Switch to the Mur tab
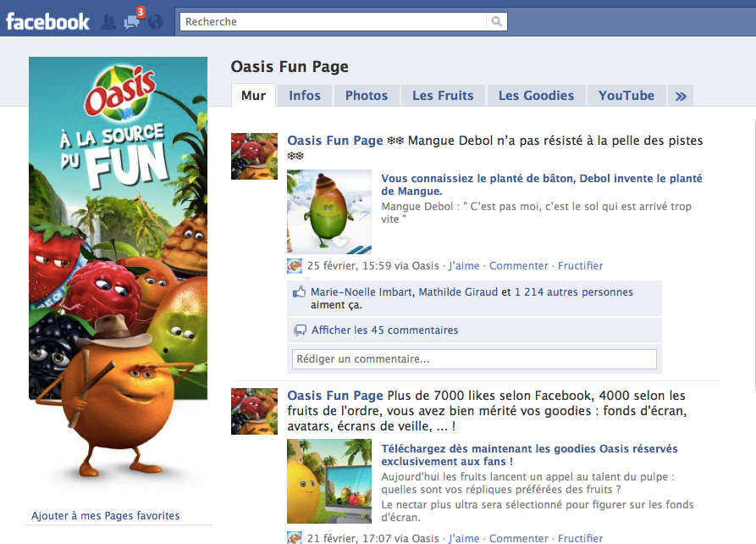Screen dimensions: 756x544 pos(254,96)
